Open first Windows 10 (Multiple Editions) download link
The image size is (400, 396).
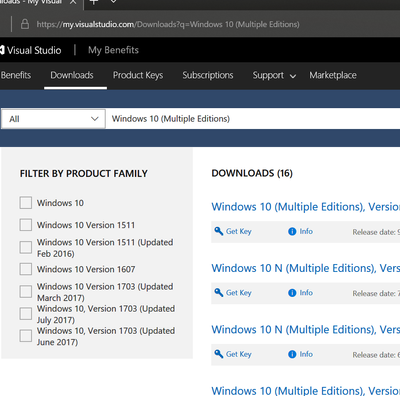[x=306, y=207]
